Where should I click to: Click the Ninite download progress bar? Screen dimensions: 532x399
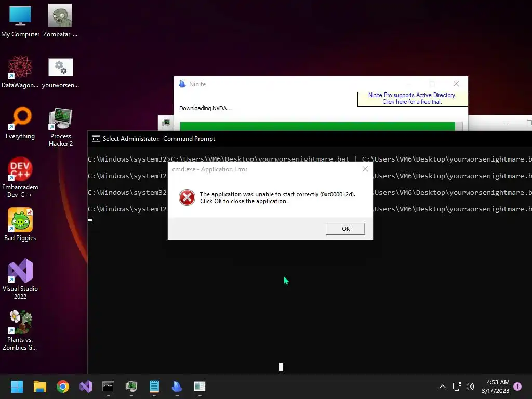(x=321, y=126)
